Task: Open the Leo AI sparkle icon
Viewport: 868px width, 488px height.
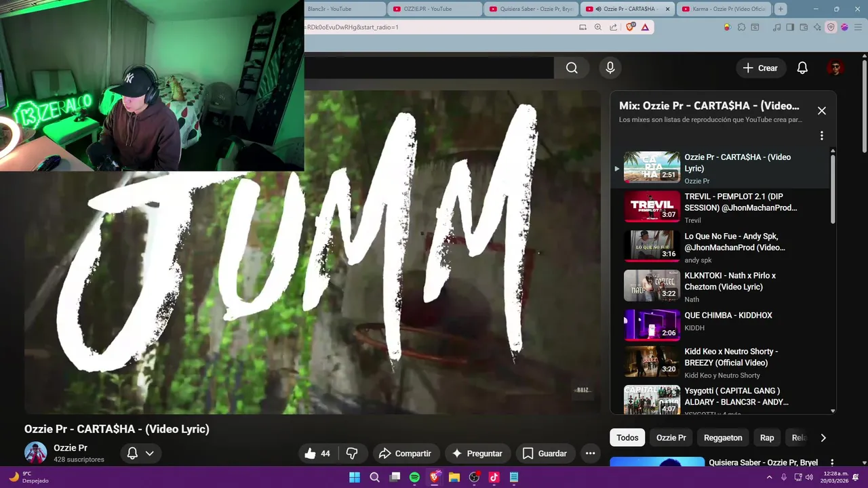Action: (x=817, y=27)
